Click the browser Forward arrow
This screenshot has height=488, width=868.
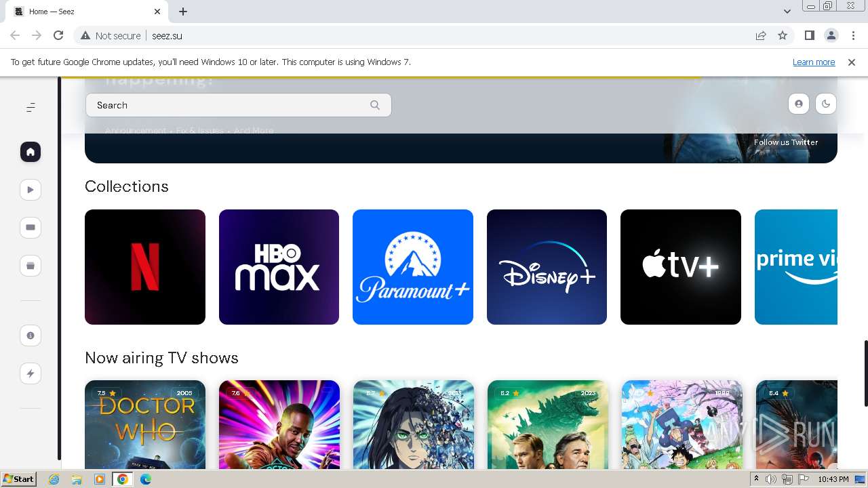tap(37, 35)
